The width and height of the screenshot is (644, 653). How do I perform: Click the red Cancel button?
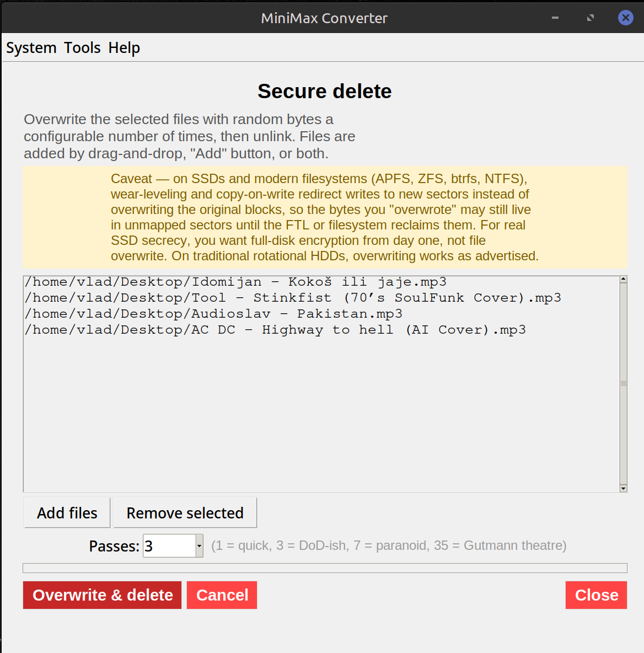(x=222, y=595)
